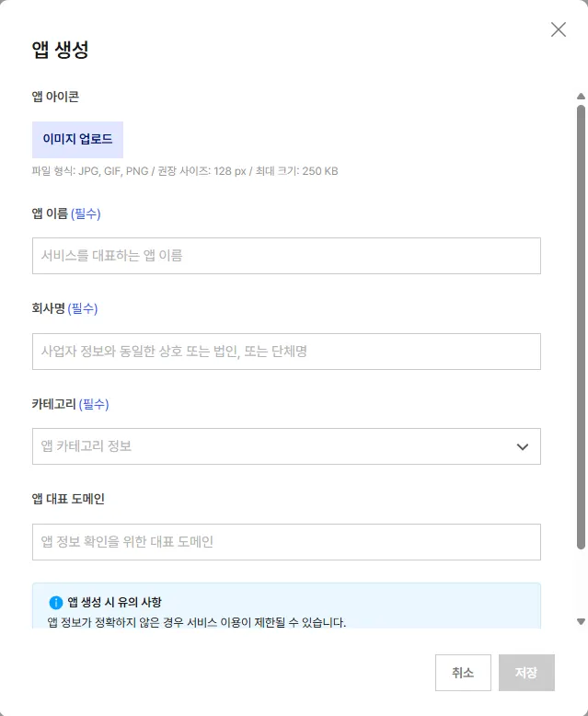The image size is (588, 716).
Task: Click the 회사명 (필수) label
Action: tap(64, 308)
